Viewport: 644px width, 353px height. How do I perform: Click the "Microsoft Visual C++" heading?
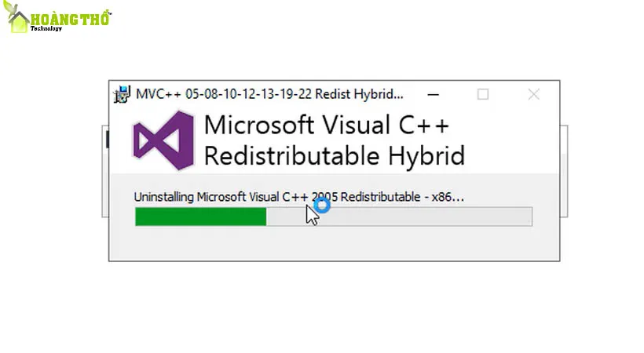tap(326, 126)
